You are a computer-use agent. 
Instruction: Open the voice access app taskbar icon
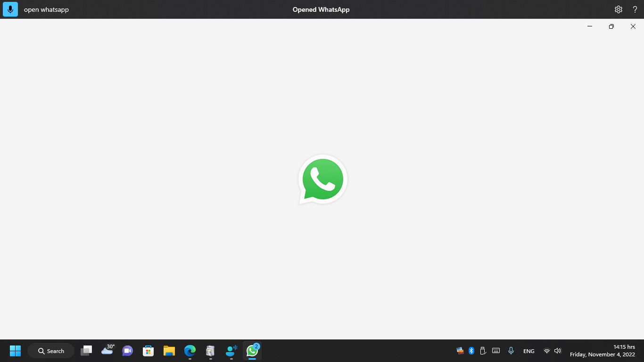(231, 351)
